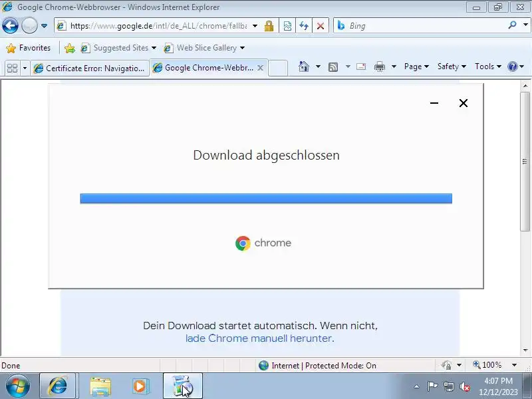Click the muted volume tray icon
The image size is (532, 399).
coord(465,386)
